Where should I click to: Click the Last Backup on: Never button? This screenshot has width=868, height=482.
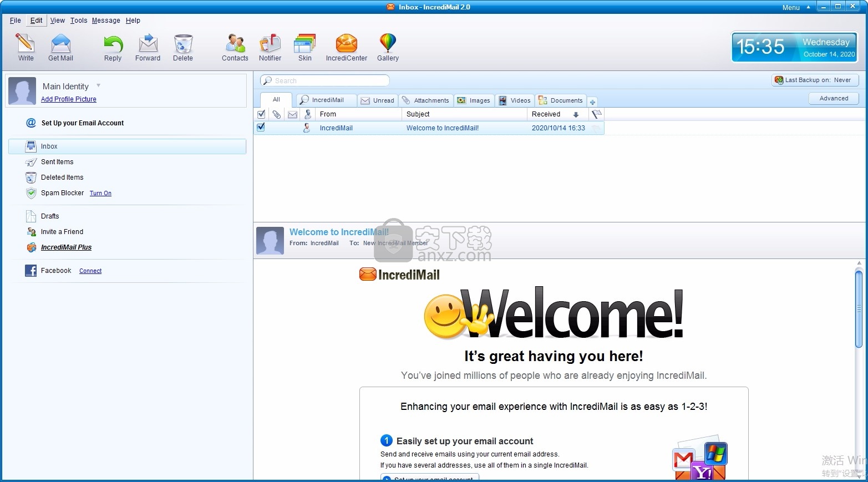815,80
